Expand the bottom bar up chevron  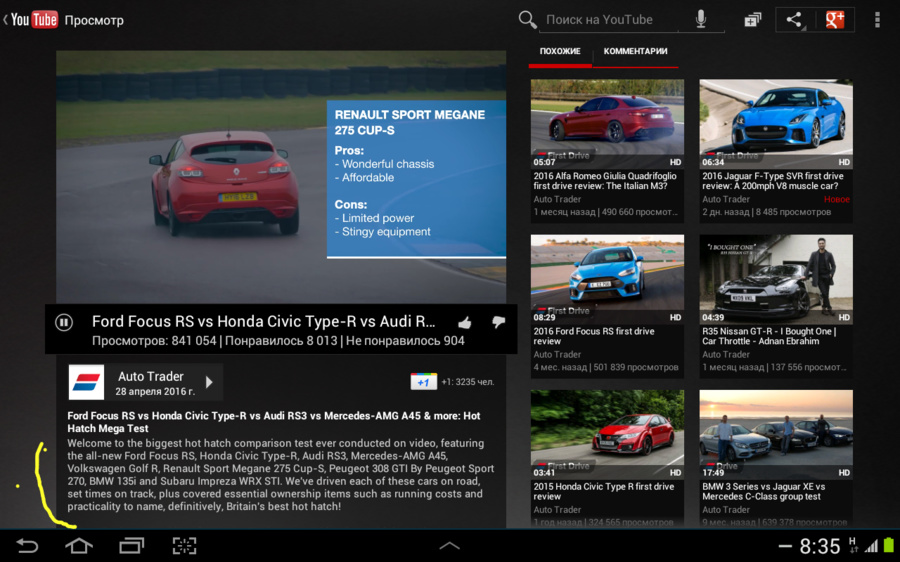click(449, 546)
